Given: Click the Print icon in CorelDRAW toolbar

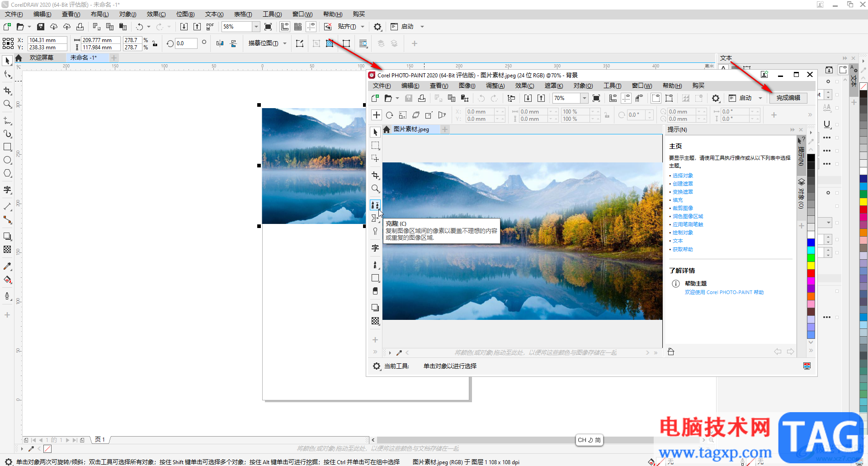Looking at the screenshot, I should 80,27.
